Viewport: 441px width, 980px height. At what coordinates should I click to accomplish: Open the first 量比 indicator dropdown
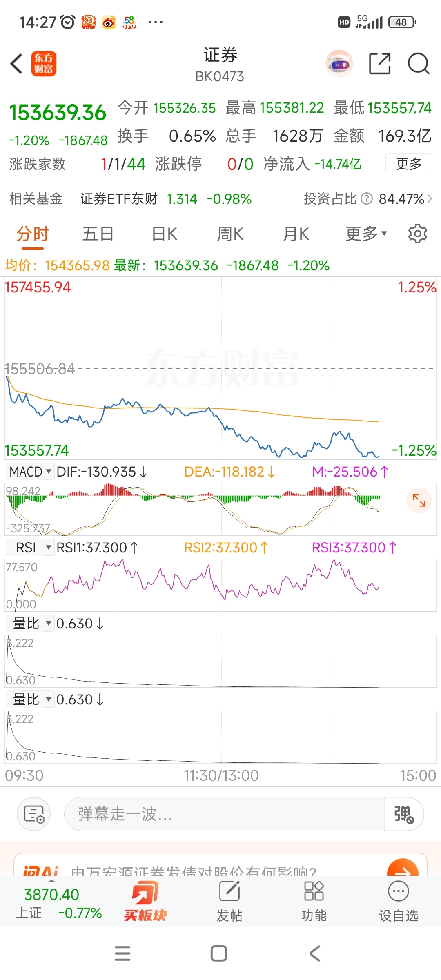pyautogui.click(x=30, y=624)
